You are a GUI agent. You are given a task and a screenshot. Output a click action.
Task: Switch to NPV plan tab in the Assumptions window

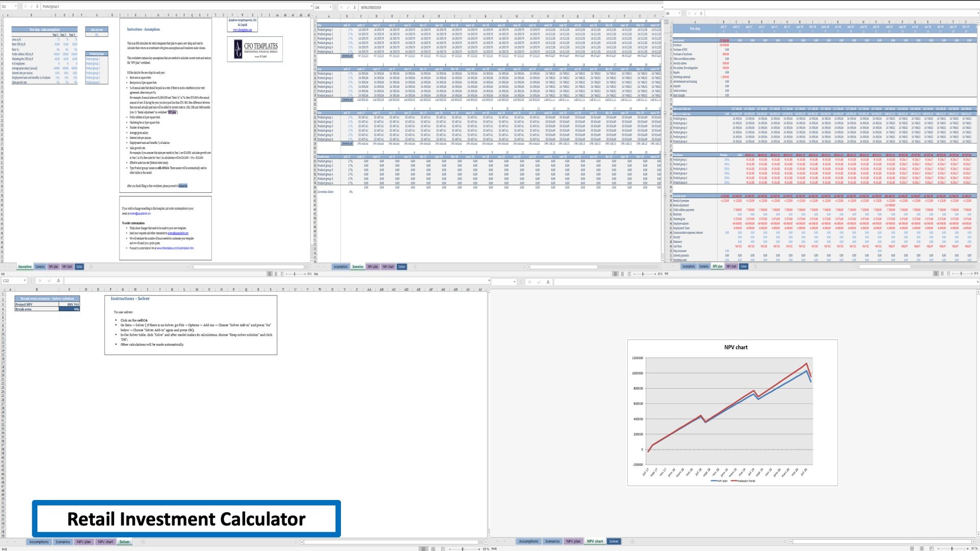pos(54,267)
